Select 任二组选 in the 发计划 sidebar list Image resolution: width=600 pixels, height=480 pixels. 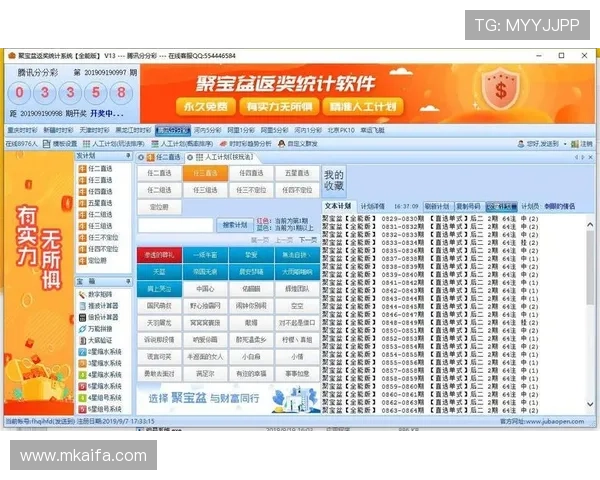coord(96,214)
